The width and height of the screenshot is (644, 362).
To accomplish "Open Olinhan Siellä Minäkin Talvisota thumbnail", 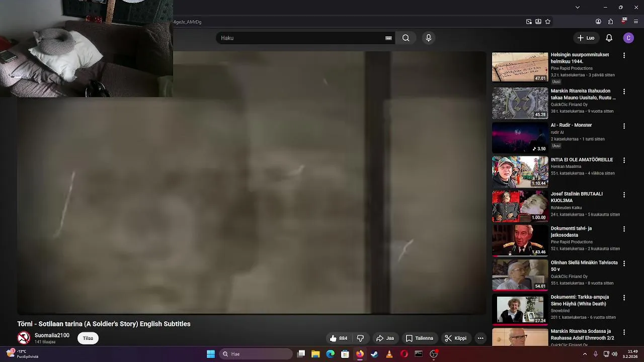I will [x=520, y=275].
